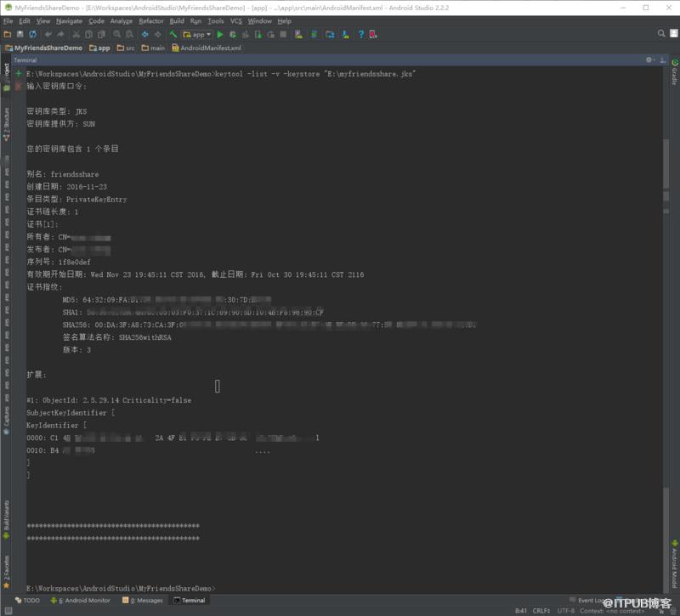Switch to the TODO tool window tab
Screen dimensions: 680x616
tap(27, 601)
